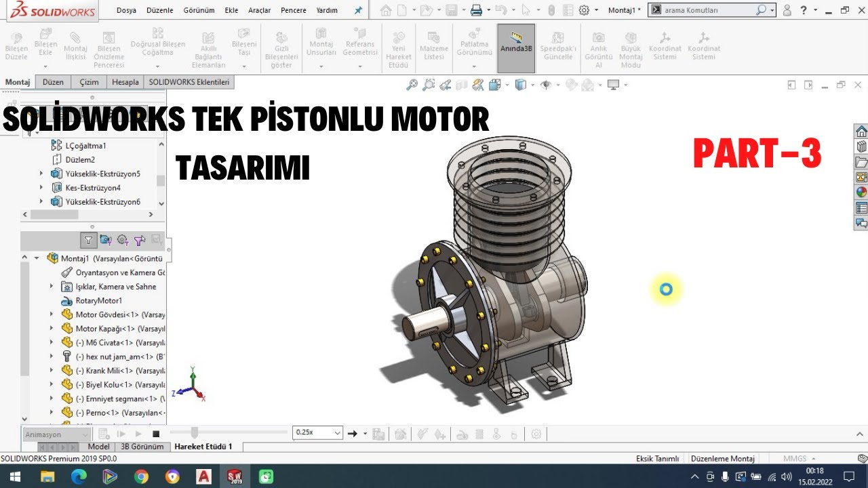Screen dimensions: 868x488
Task: Click the arama Komutları search field
Action: pos(711,10)
